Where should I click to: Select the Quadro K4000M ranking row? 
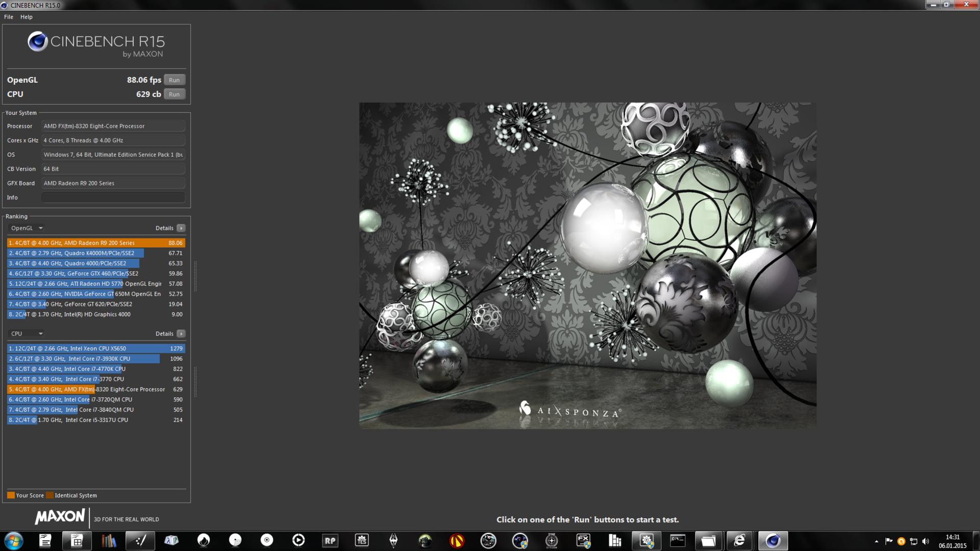96,253
